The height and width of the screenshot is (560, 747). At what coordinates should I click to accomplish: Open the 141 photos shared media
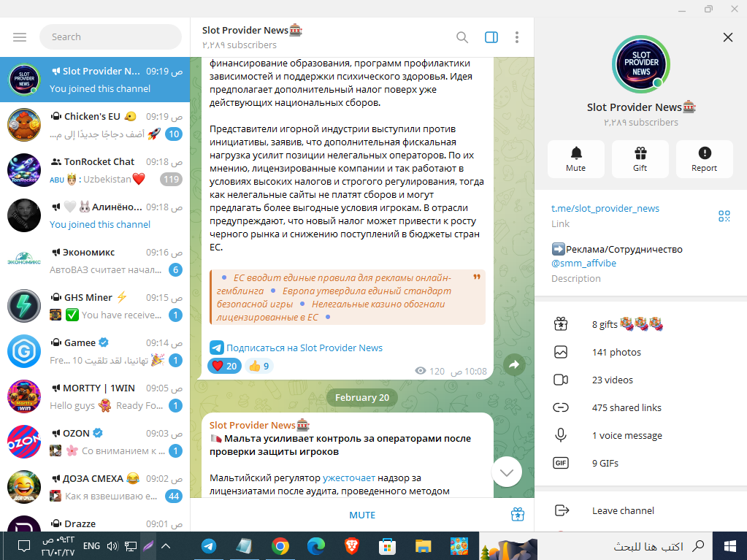641,352
